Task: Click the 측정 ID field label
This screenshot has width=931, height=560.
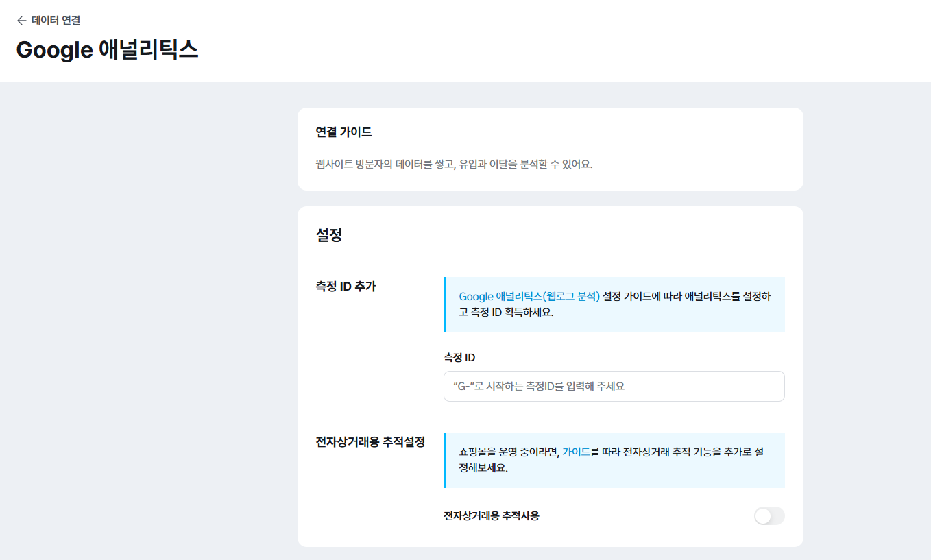Action: [x=459, y=357]
